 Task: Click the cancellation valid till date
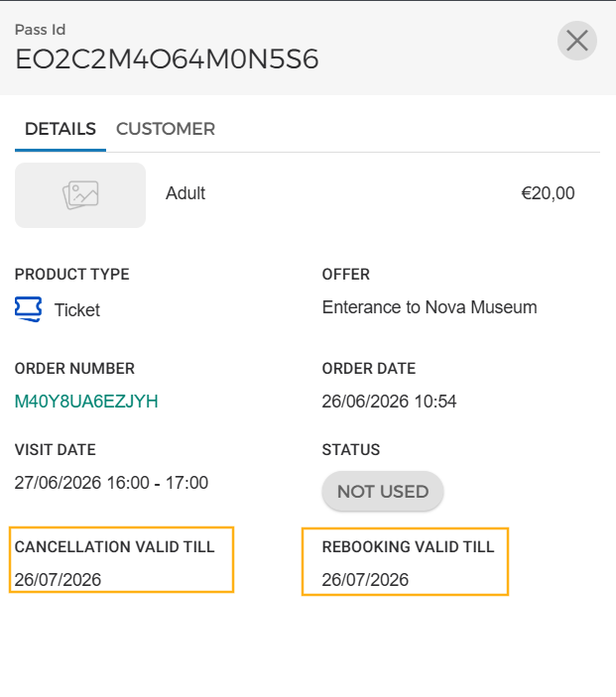click(58, 580)
